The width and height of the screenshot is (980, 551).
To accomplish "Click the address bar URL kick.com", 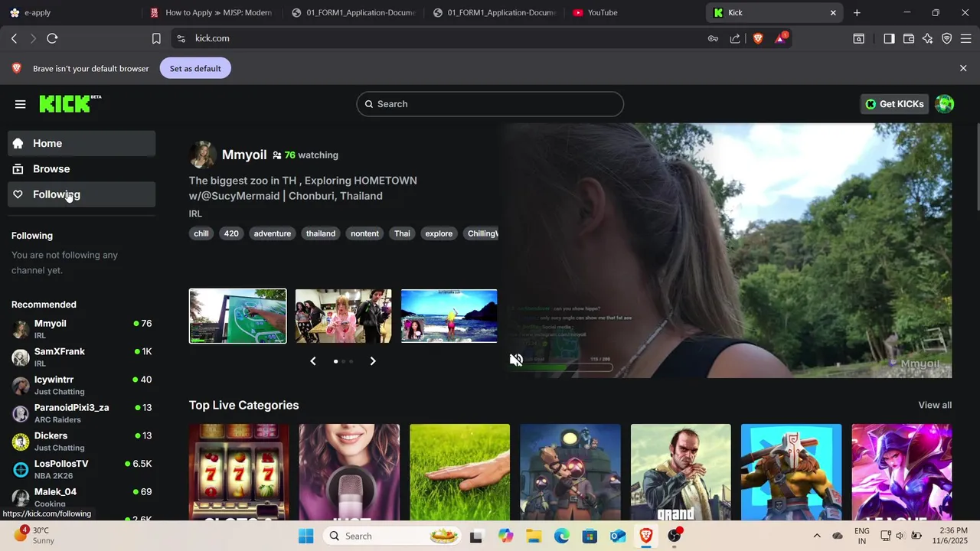I will pos(212,38).
